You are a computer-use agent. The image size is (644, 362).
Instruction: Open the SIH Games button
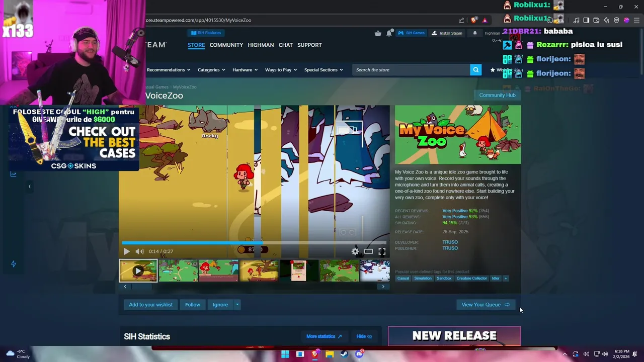(412, 33)
